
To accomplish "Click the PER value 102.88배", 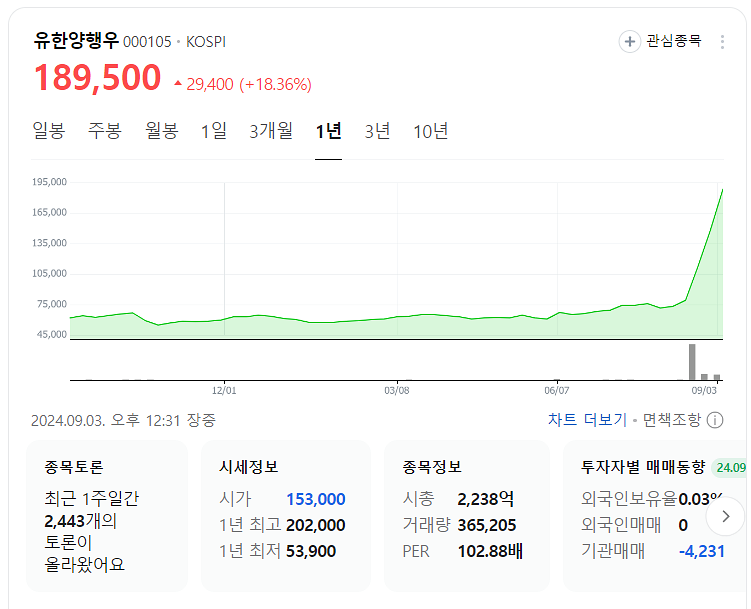I will [490, 551].
